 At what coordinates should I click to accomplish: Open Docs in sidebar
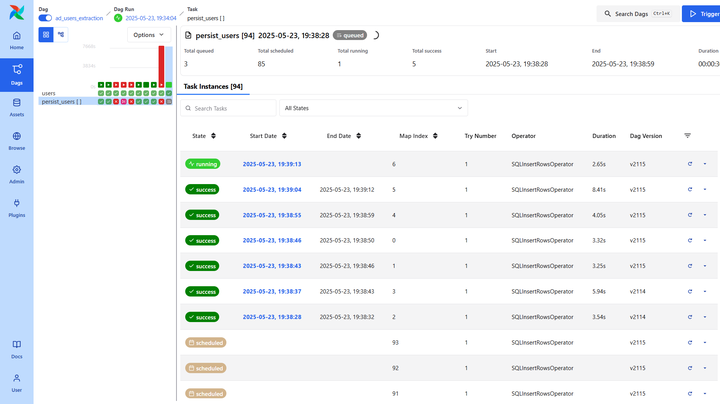(x=17, y=349)
